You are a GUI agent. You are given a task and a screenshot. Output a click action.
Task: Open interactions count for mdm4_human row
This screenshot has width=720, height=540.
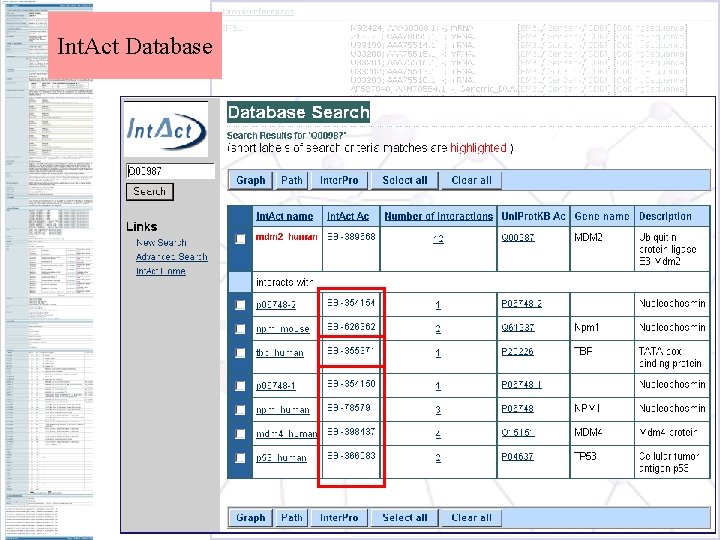[x=438, y=434]
